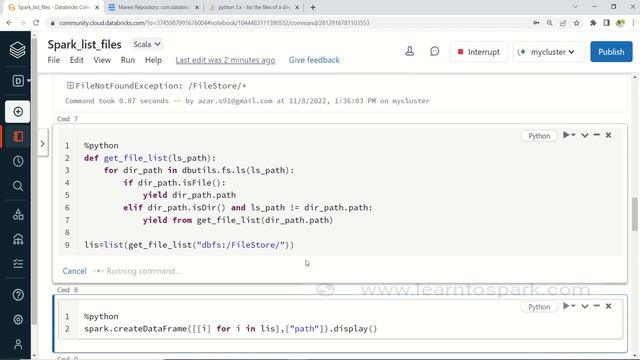Delete the Cmd 7 cell with X
The width and height of the screenshot is (640, 360).
[x=608, y=135]
